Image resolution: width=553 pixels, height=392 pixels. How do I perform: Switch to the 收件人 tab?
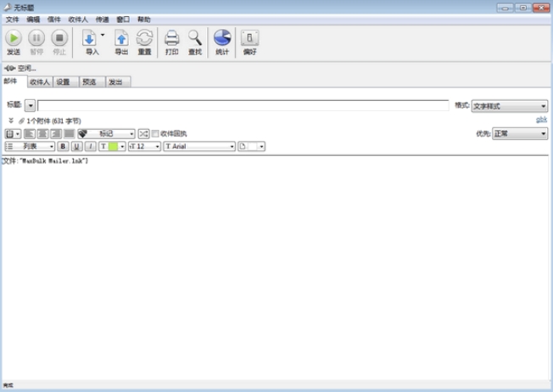coord(40,81)
